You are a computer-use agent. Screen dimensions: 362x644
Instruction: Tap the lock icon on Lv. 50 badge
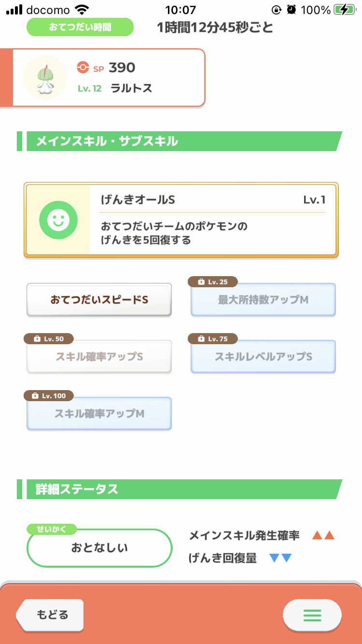point(37,339)
